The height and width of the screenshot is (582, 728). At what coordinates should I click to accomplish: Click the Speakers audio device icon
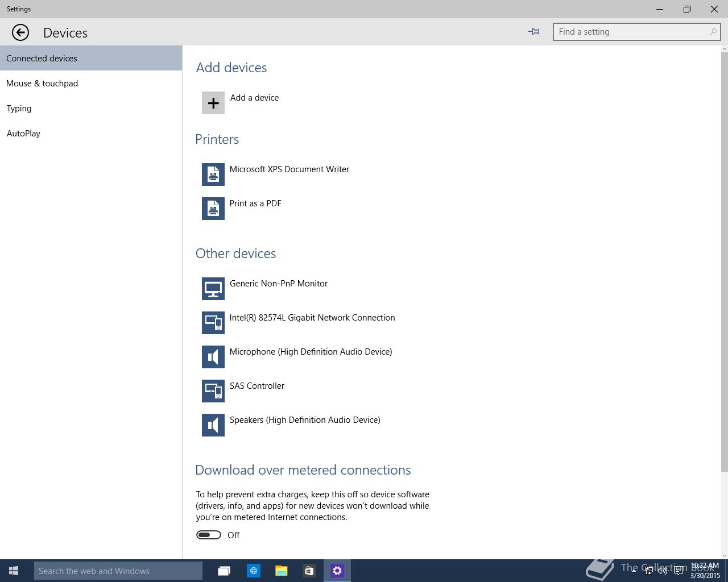[x=213, y=425]
